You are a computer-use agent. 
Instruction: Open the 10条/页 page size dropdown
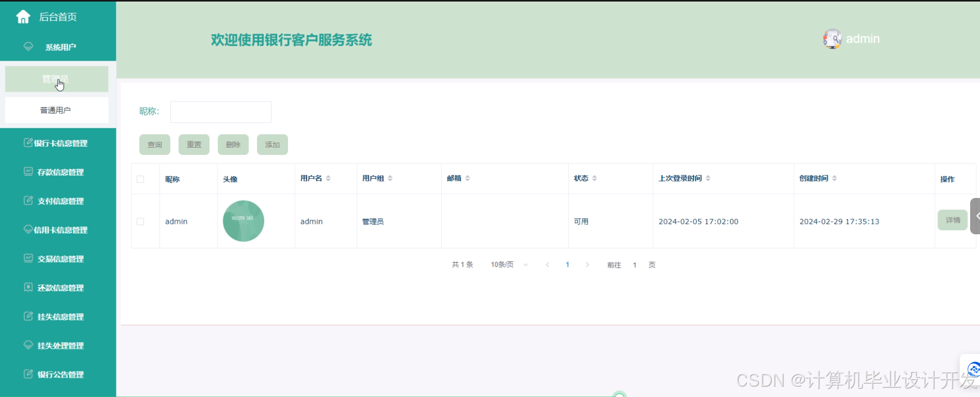coord(510,265)
